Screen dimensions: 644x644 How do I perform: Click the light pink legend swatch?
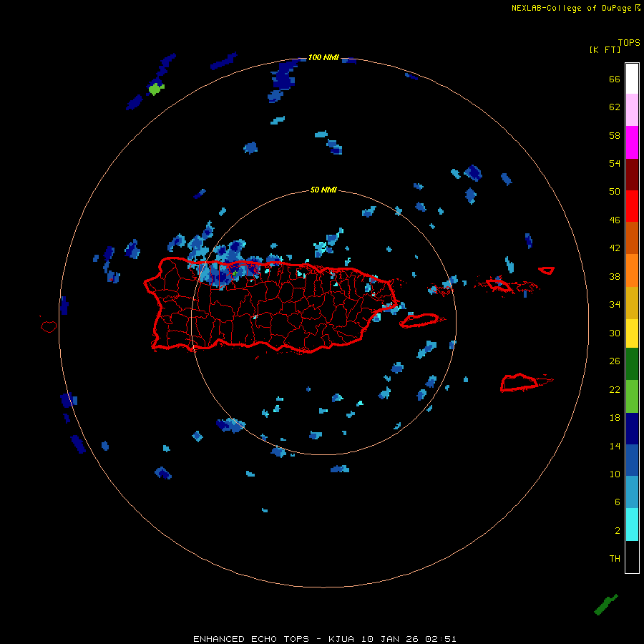pos(632,110)
